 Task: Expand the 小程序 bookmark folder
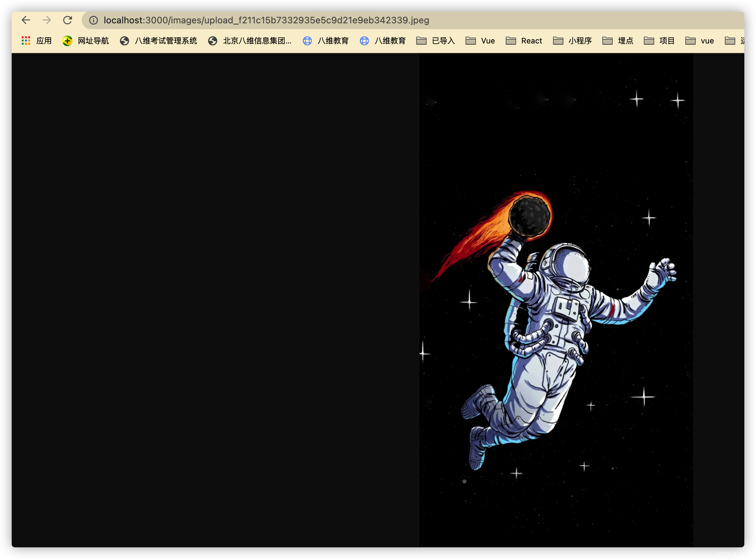[x=573, y=41]
